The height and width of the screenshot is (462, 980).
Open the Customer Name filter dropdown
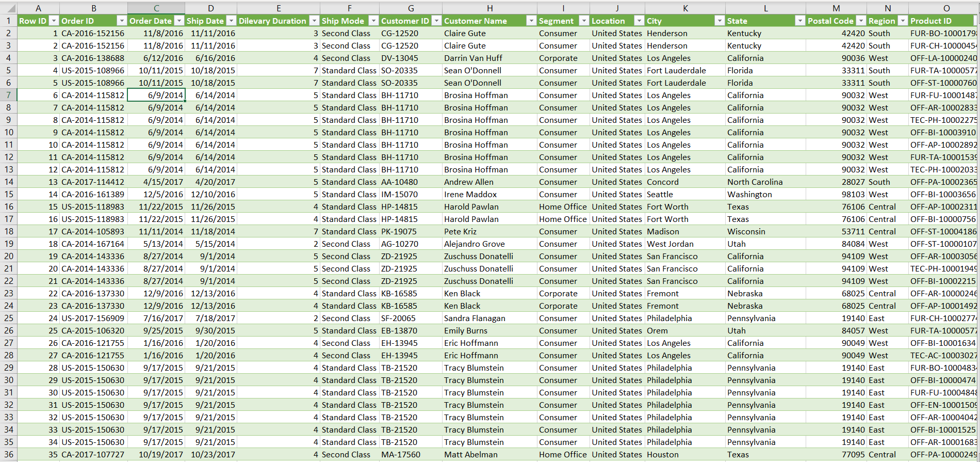pos(531,21)
